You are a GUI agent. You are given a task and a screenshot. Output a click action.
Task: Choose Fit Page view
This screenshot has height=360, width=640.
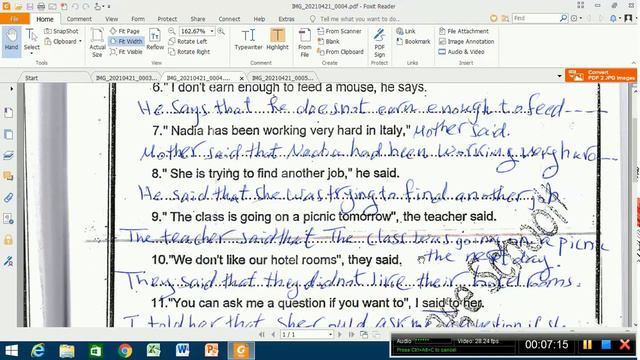125,31
